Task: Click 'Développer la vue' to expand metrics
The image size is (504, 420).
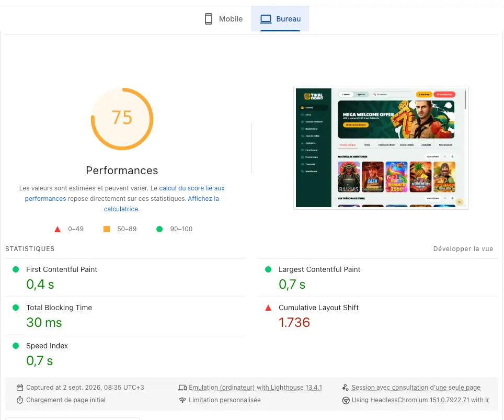Action: [463, 249]
